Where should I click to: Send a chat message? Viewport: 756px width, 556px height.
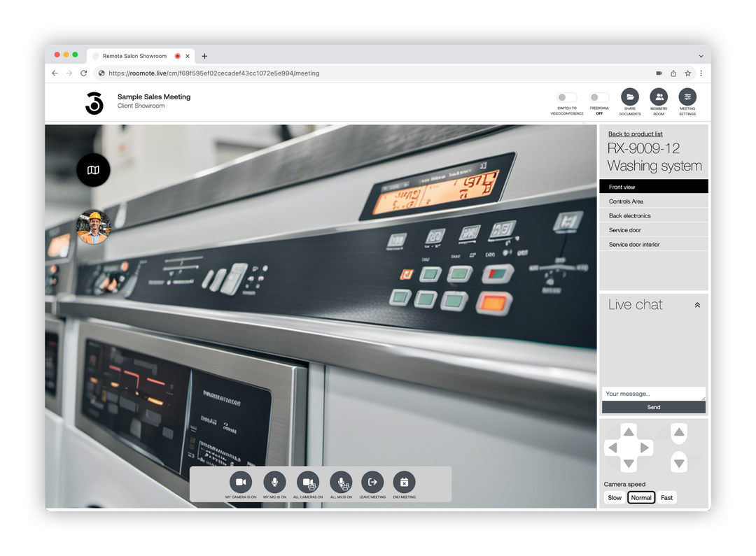[653, 407]
